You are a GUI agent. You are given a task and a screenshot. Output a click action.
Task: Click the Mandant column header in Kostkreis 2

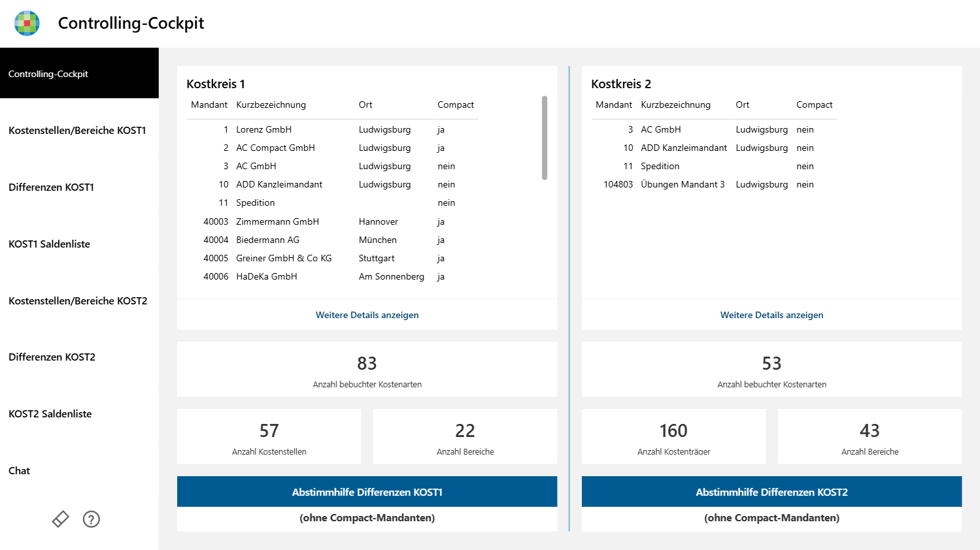click(614, 105)
